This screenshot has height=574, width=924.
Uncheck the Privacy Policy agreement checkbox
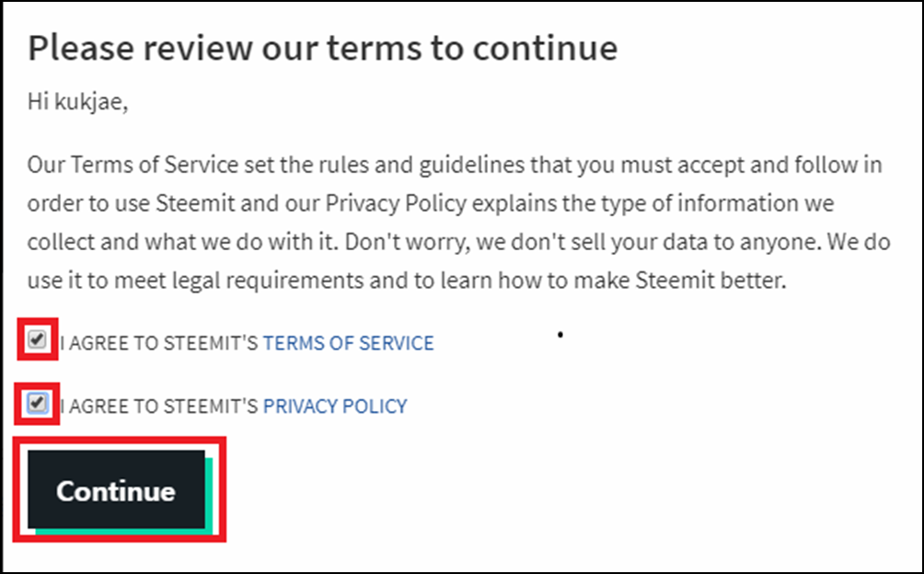(x=36, y=403)
